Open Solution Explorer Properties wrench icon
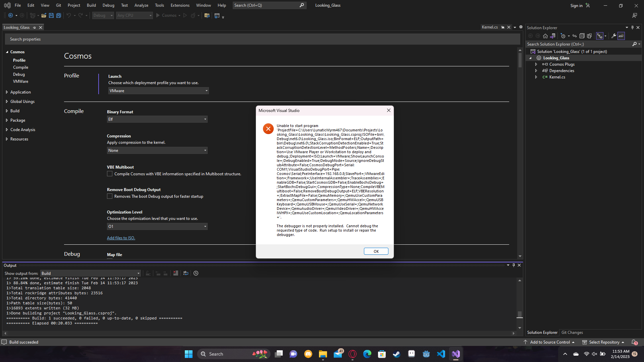This screenshot has width=644, height=362. pos(613,36)
